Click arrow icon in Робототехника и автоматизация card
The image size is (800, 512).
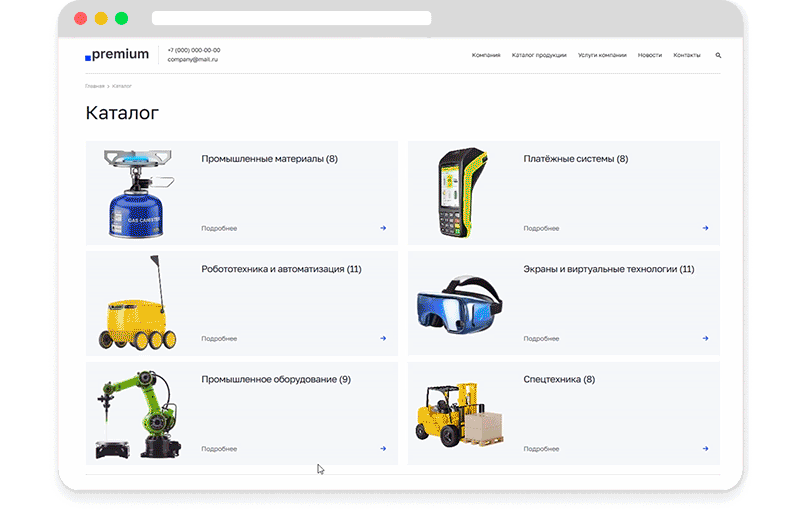click(383, 338)
